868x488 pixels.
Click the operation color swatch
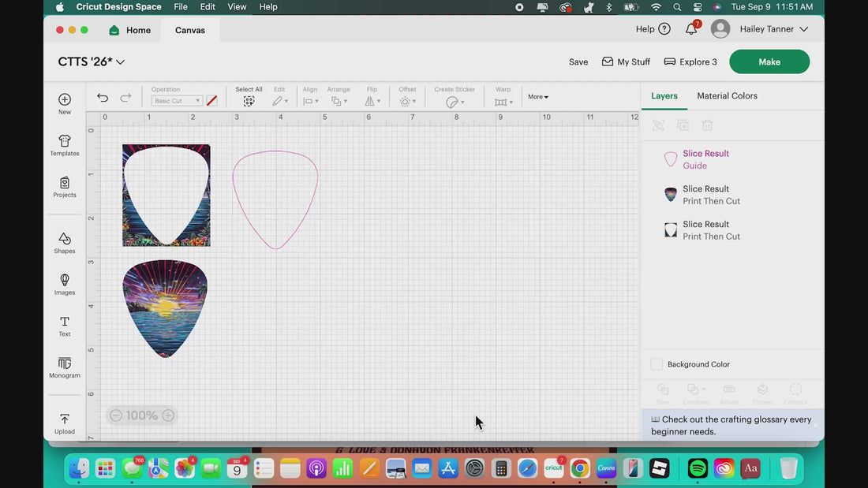(x=211, y=101)
